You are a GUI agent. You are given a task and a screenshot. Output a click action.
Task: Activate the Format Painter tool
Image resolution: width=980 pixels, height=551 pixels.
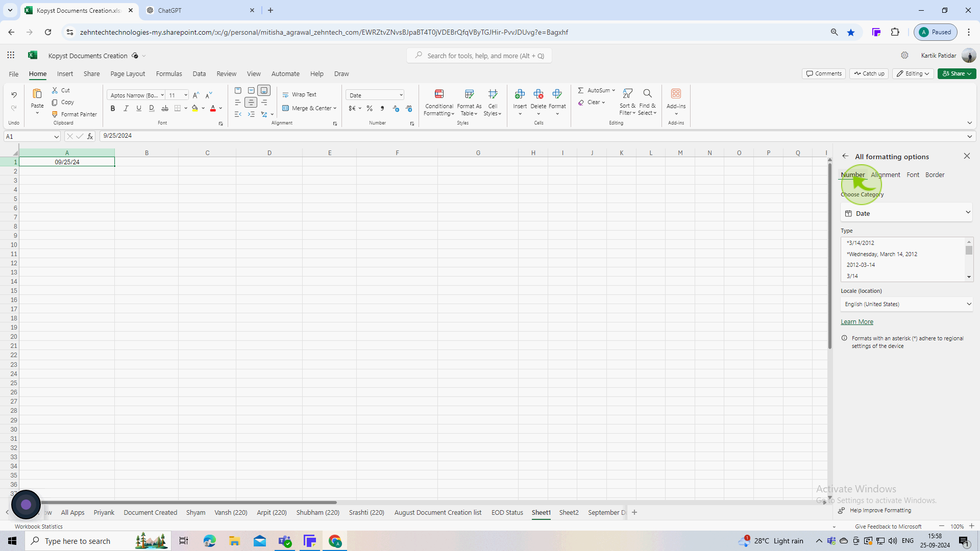pyautogui.click(x=74, y=114)
